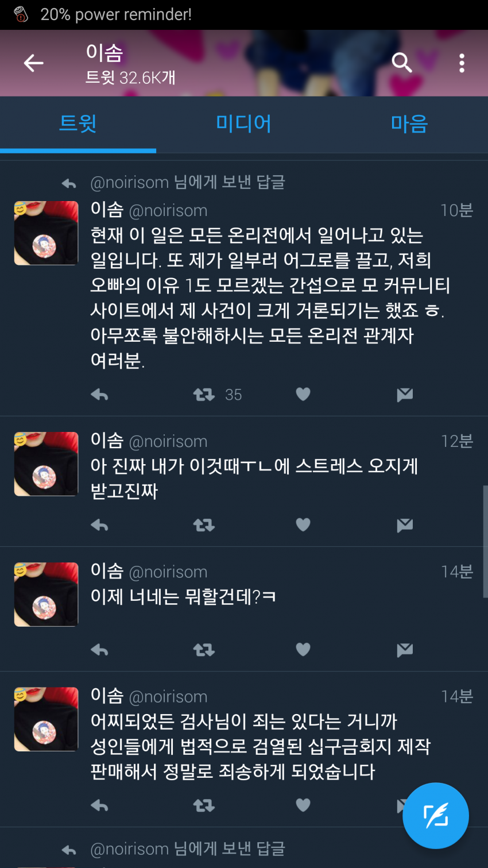Viewport: 488px width, 868px height.
Task: Like the 12분 tweet about 스트레스
Action: pos(303,524)
